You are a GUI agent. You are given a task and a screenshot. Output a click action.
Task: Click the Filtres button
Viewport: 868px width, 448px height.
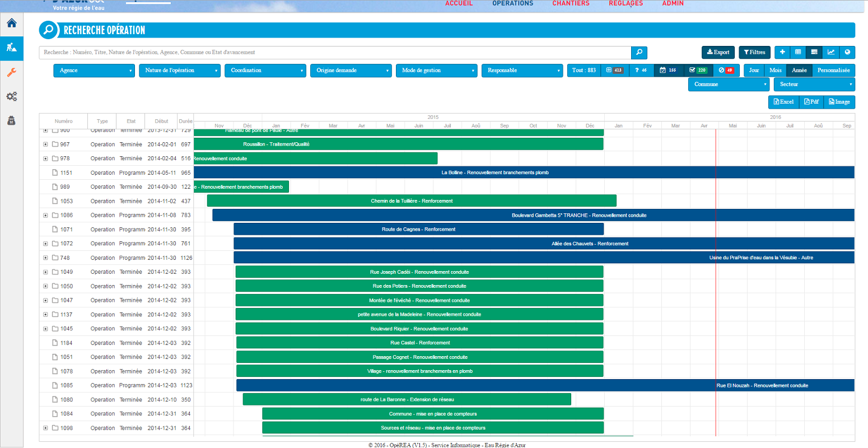click(x=754, y=52)
